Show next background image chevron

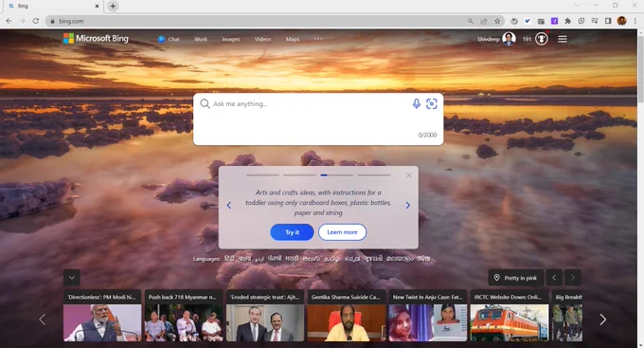573,278
